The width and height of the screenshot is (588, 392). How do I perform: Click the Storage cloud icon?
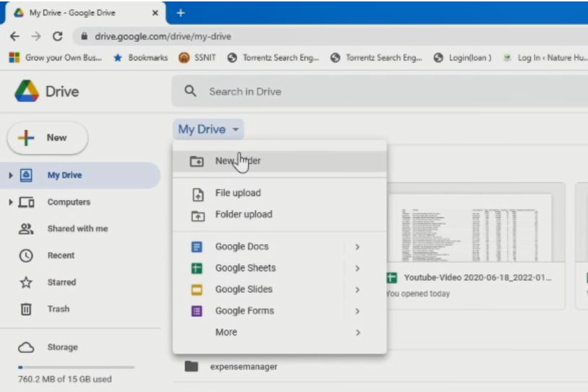[x=27, y=347]
